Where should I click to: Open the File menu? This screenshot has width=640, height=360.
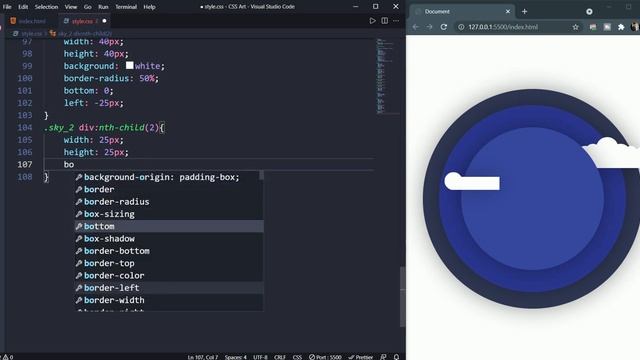click(7, 7)
